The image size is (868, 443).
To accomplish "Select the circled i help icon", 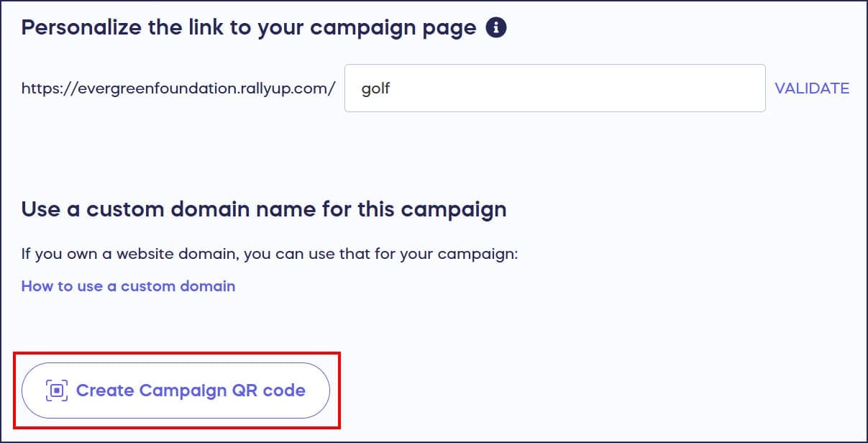I will click(496, 28).
